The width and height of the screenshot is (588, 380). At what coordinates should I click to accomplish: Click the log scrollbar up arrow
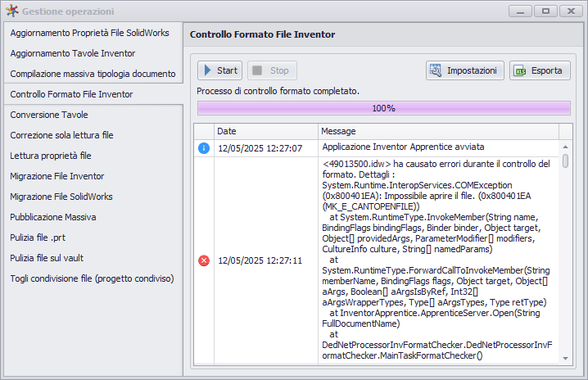pyautogui.click(x=565, y=147)
